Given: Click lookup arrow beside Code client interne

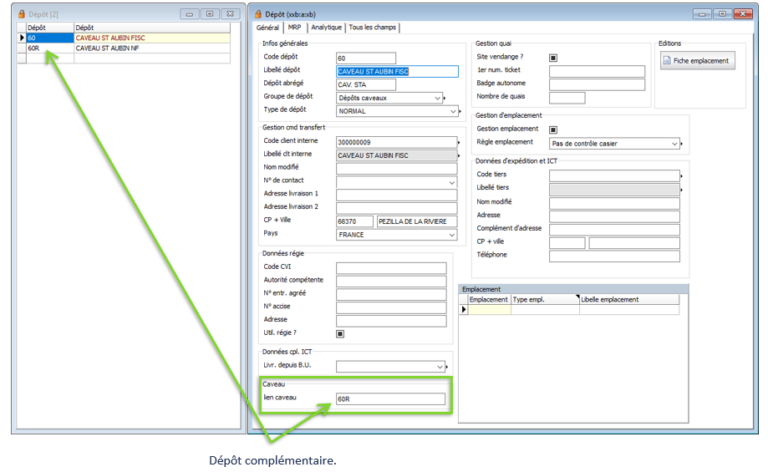Looking at the screenshot, I should pos(459,143).
